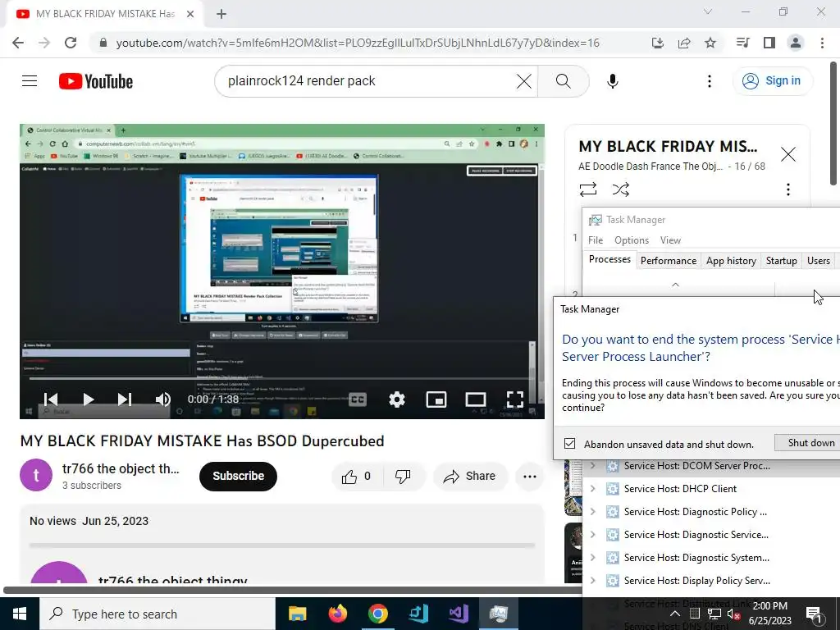The height and width of the screenshot is (630, 840).
Task: Expand Service Host: DCOM Server Process row
Action: [592, 466]
